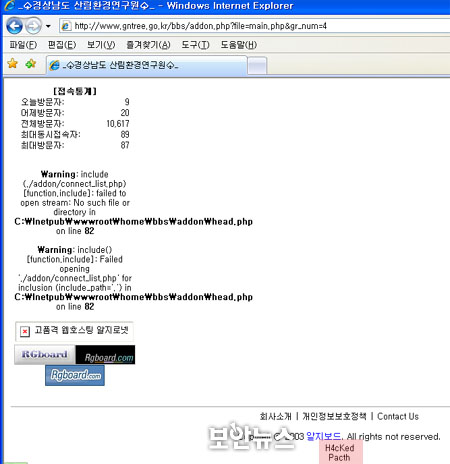Open the 편집(E) menu
The image size is (450, 464).
coord(62,45)
